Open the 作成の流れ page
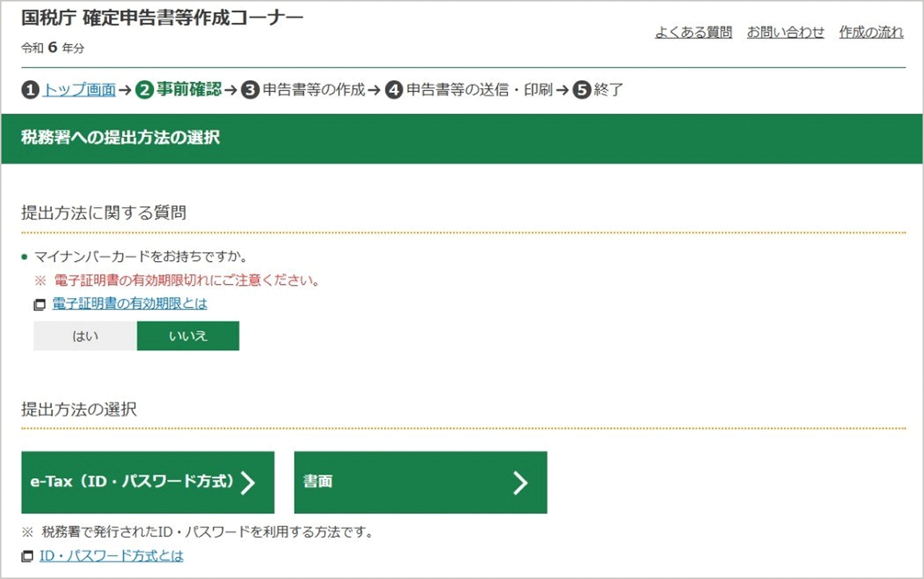This screenshot has height=579, width=924. pos(870,32)
